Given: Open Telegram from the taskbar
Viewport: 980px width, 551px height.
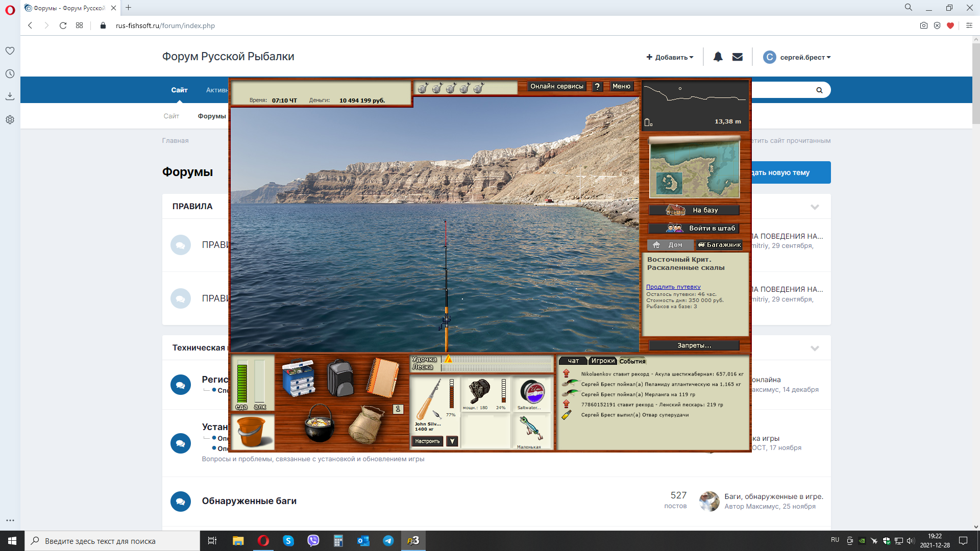Looking at the screenshot, I should tap(388, 541).
